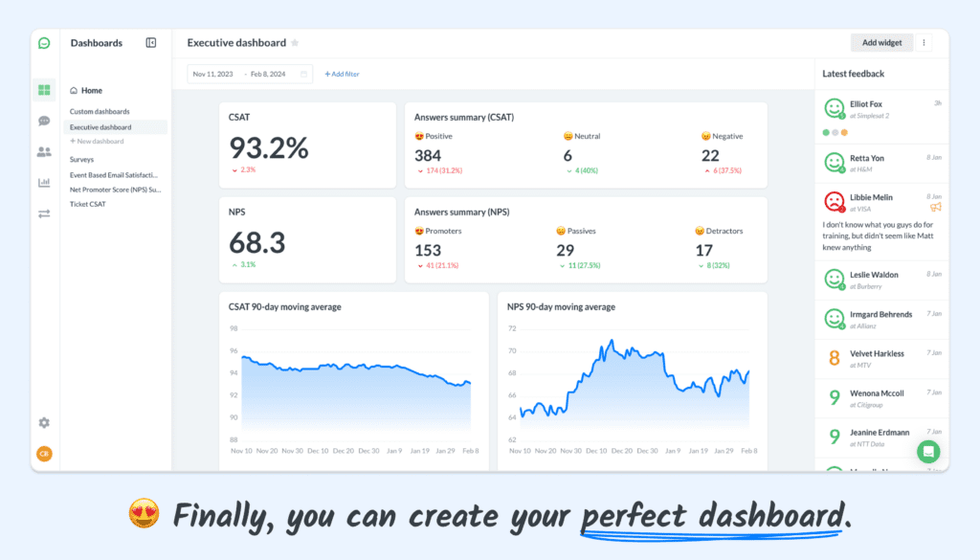Toggle the favorite star next to Executive dashboard

[297, 42]
